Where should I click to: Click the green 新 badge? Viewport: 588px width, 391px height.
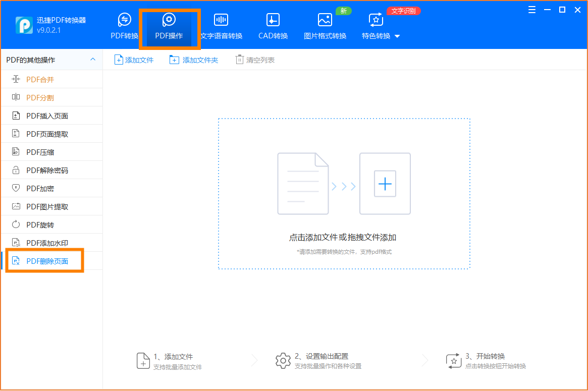[x=344, y=11]
